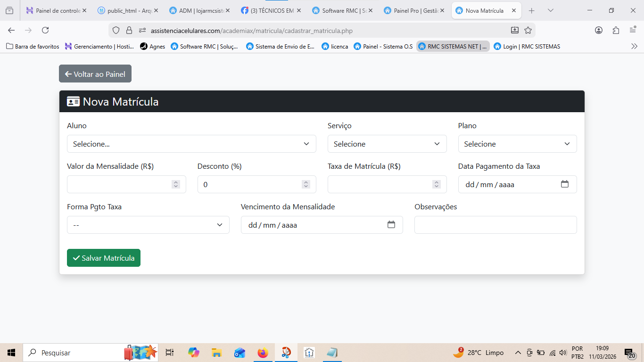Open calendar picker for Vencimento da Mensalidade
Image resolution: width=644 pixels, height=362 pixels.
point(391,225)
